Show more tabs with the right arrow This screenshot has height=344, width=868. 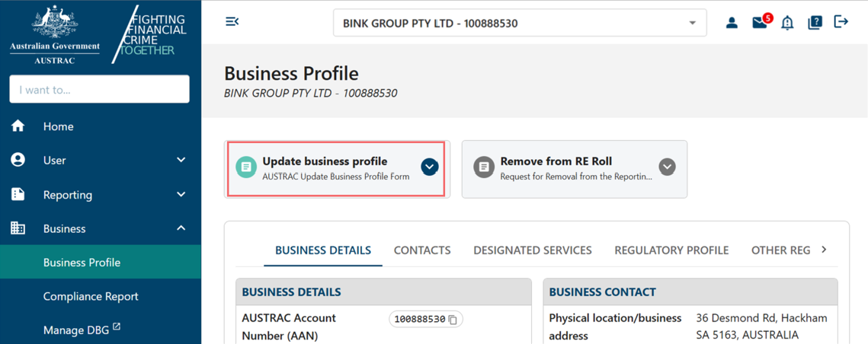(824, 250)
